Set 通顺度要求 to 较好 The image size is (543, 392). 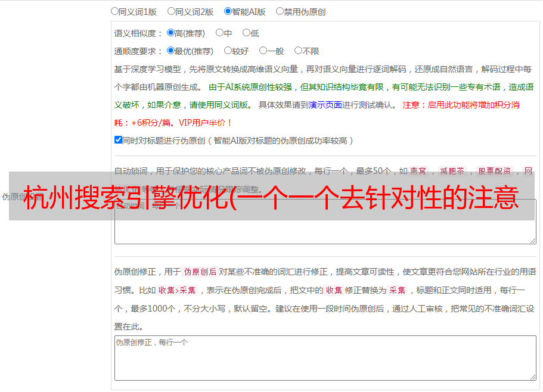pos(228,51)
